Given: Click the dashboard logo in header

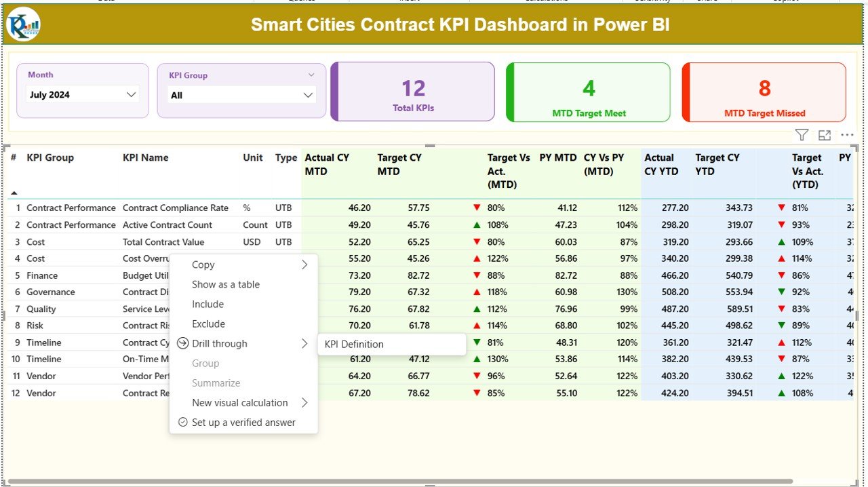Looking at the screenshot, I should coord(24,25).
